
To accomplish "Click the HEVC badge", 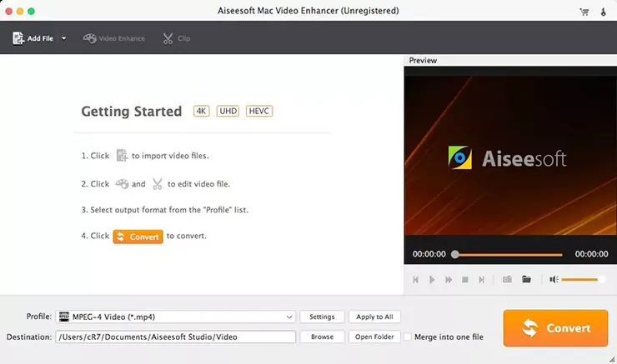I will point(259,112).
